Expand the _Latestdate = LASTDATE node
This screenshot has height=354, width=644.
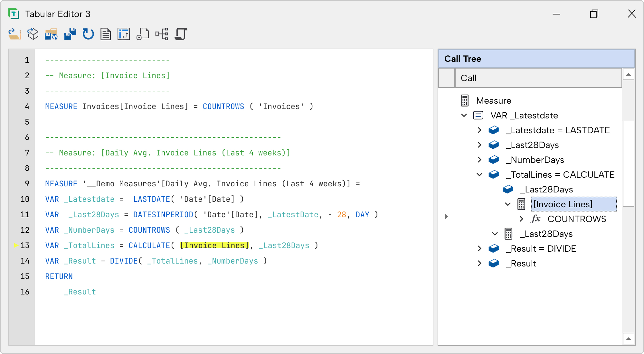(479, 130)
